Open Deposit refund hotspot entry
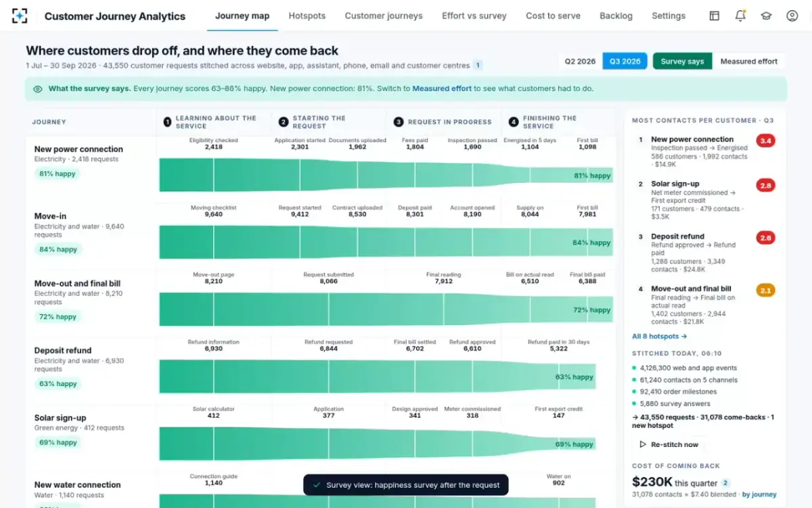Image resolution: width=812 pixels, height=508 pixels. 704,253
